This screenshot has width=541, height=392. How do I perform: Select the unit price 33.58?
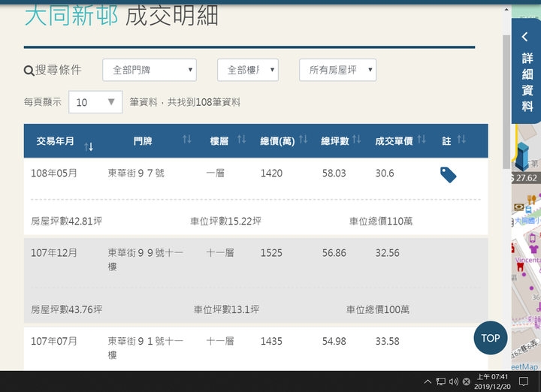388,342
